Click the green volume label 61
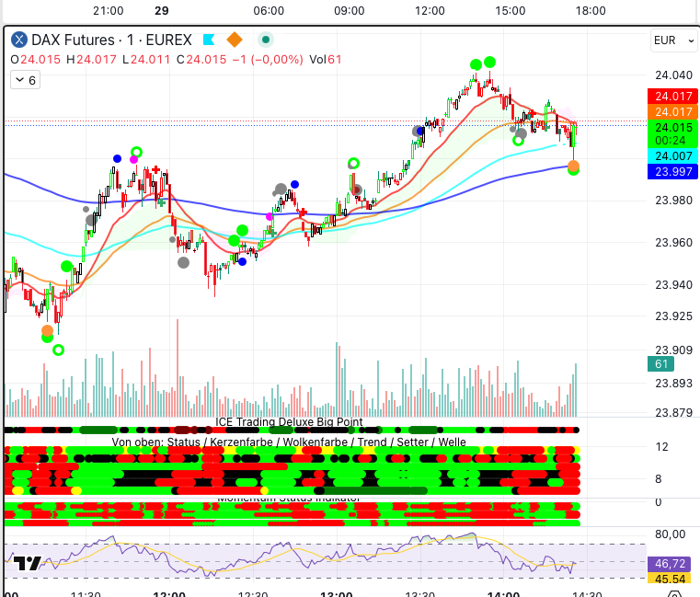This screenshot has height=597, width=700. coord(660,365)
